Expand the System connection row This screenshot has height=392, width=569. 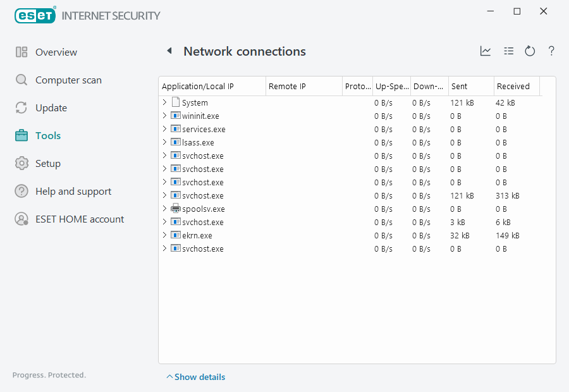(164, 102)
